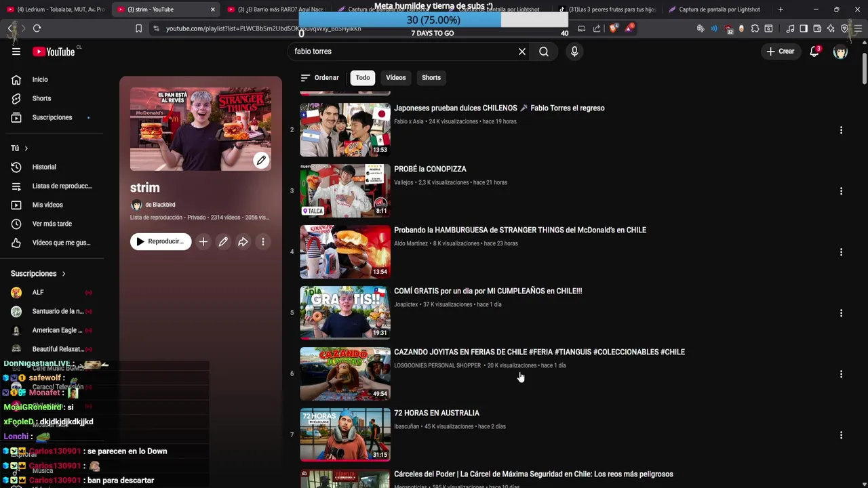Open a new browser tab

781,9
